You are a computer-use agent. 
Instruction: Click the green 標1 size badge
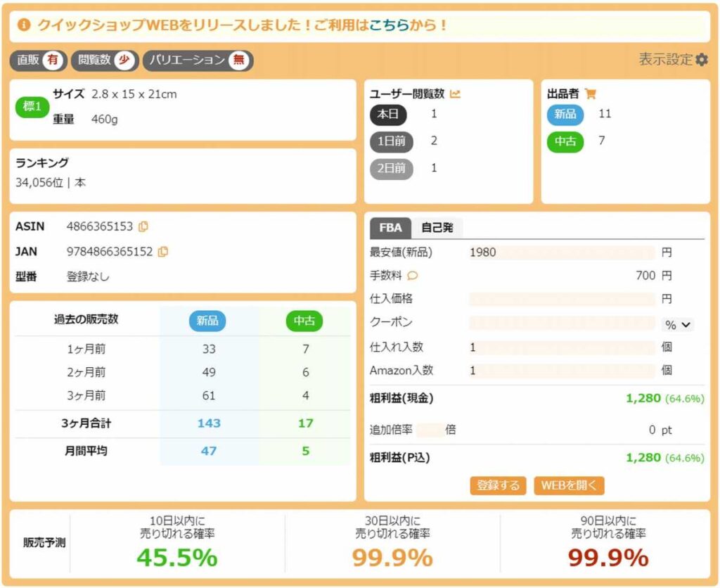tap(32, 106)
